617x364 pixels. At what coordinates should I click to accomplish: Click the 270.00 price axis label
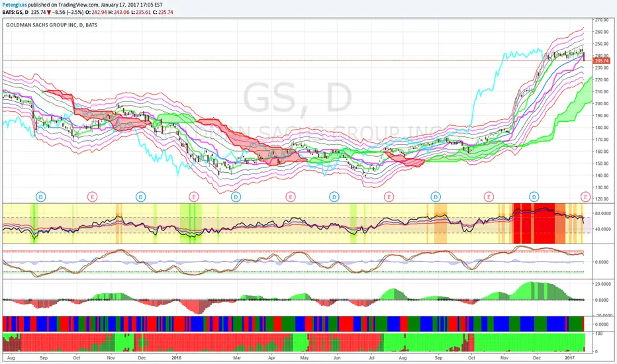(602, 20)
